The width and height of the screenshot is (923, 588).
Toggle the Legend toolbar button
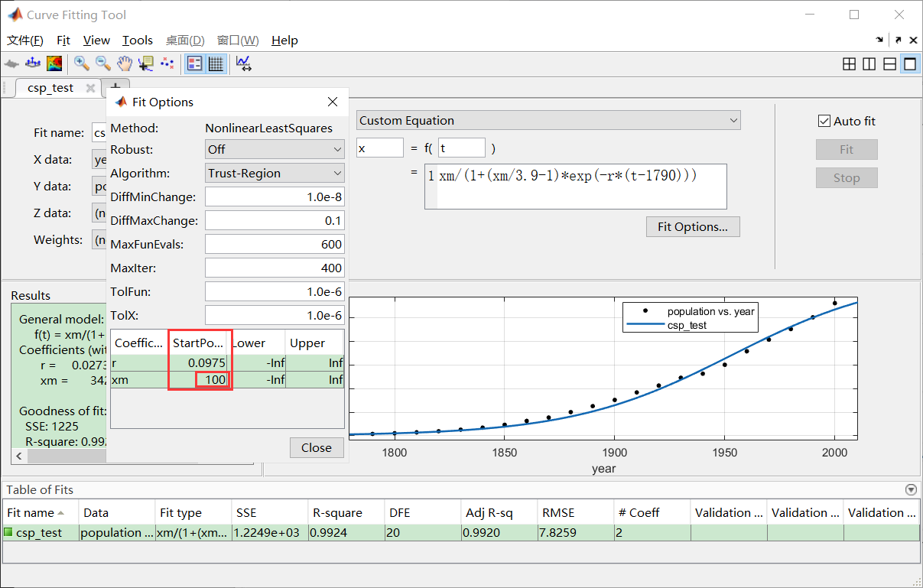[x=194, y=64]
